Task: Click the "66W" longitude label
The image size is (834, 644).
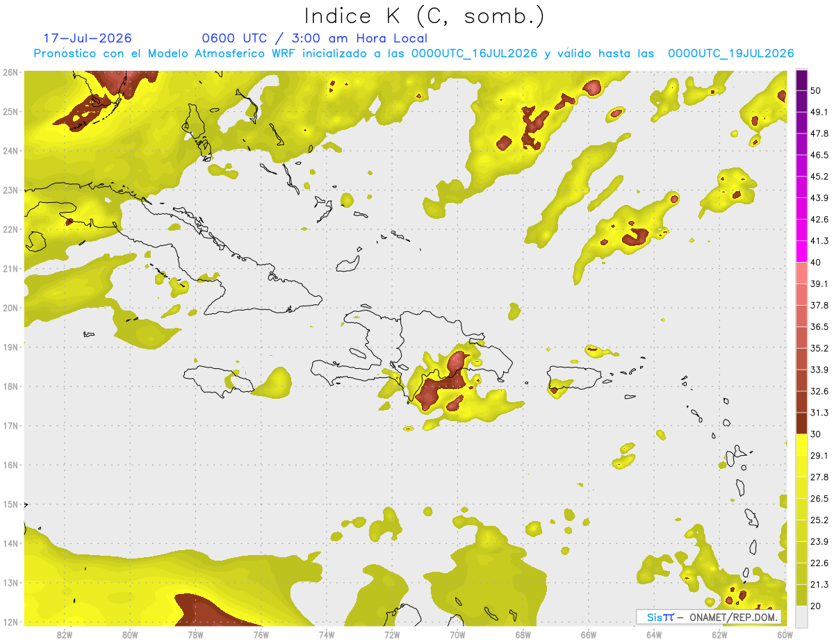Action: click(589, 634)
